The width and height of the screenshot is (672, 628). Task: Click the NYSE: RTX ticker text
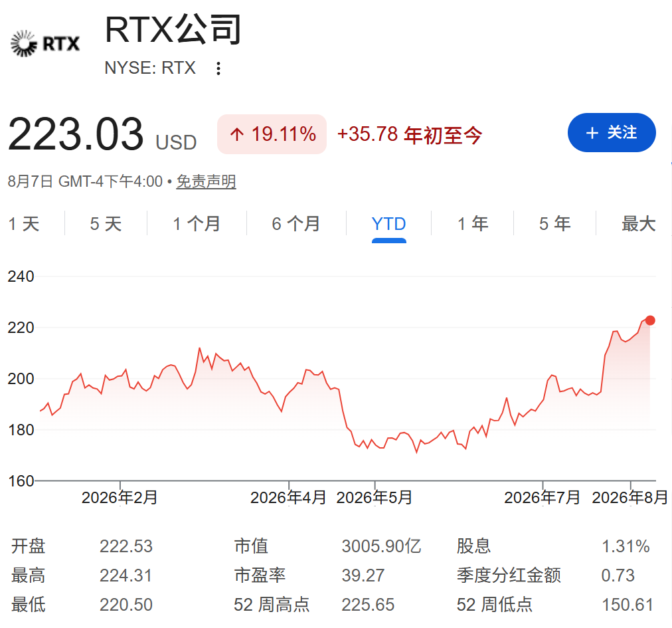click(150, 68)
